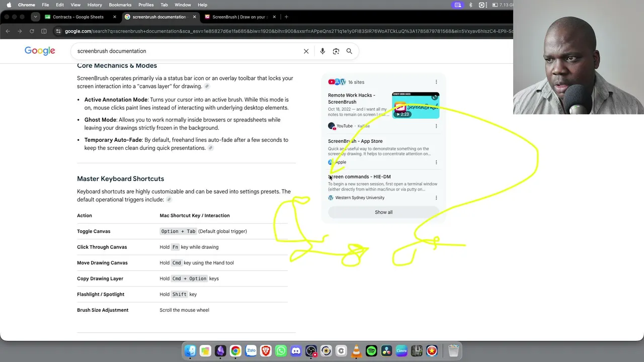Open WhatsApp from the Dock

coord(281,351)
